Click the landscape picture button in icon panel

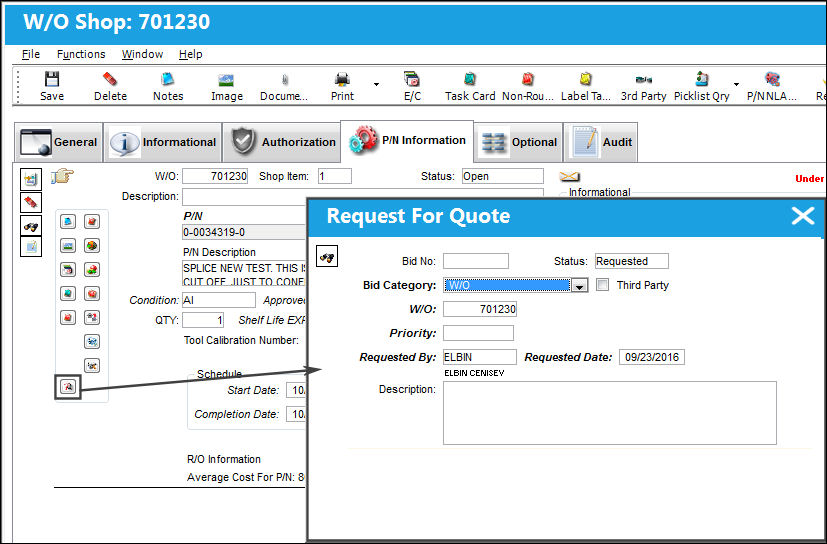click(68, 245)
